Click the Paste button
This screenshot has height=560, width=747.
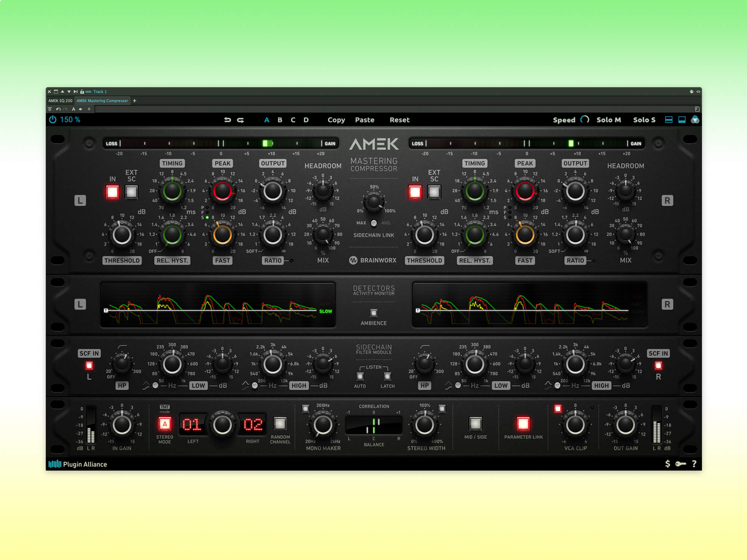[x=365, y=120]
